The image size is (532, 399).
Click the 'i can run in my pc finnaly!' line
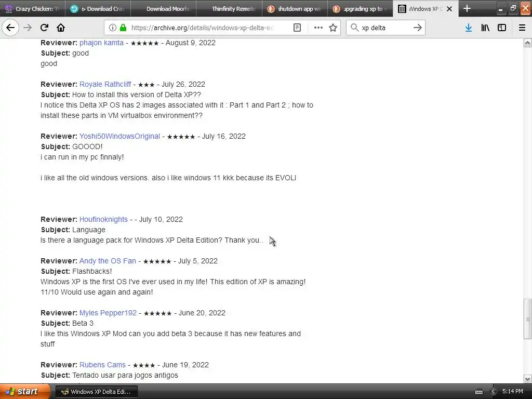tap(82, 157)
